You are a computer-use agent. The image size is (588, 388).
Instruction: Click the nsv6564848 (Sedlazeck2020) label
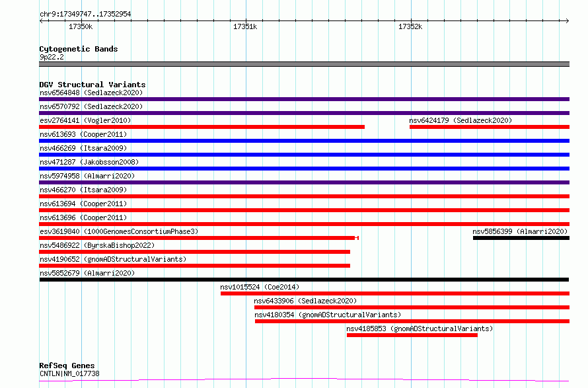(x=91, y=93)
